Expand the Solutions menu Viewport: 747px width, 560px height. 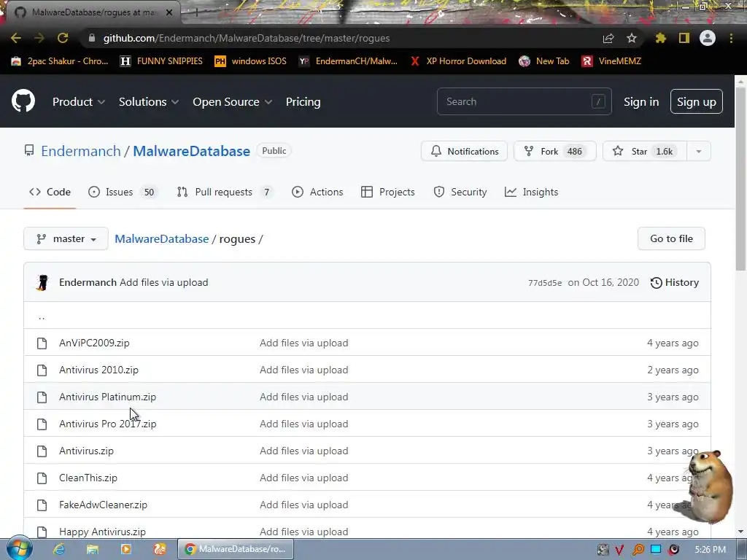(149, 102)
